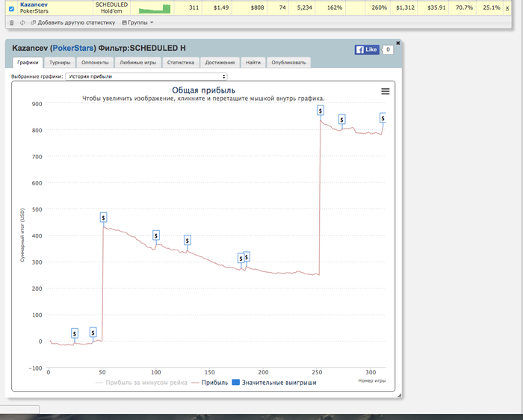Click Добавить другую статистику
This screenshot has width=523, height=420.
[73, 22]
